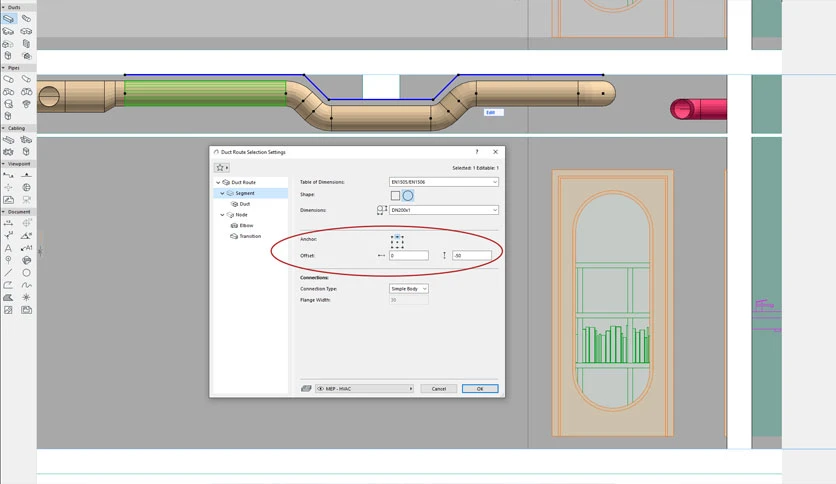Select the green highlighted duct segment
836x484 pixels.
[x=205, y=93]
